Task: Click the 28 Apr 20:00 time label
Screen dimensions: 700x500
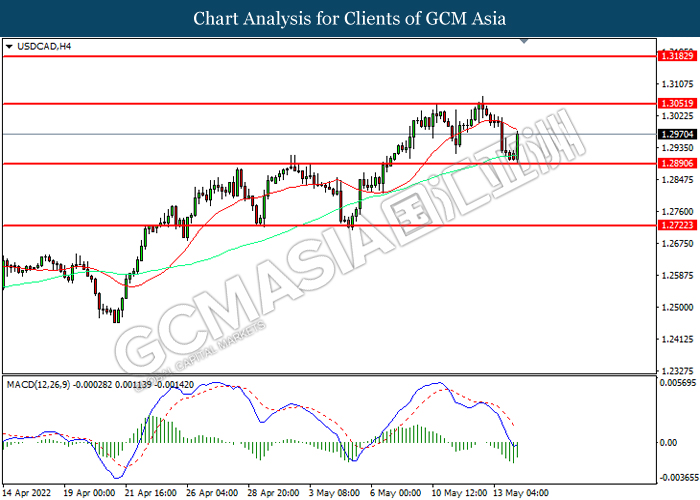Action: [x=273, y=493]
